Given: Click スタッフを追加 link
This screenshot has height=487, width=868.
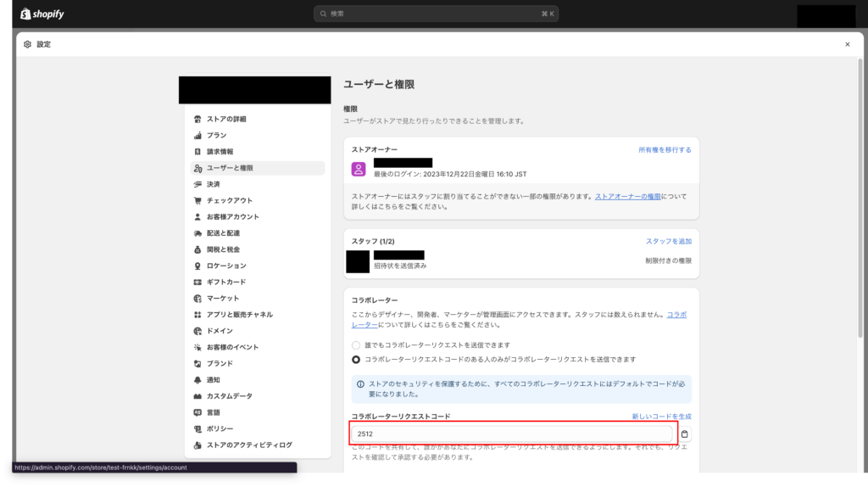Looking at the screenshot, I should pyautogui.click(x=669, y=242).
